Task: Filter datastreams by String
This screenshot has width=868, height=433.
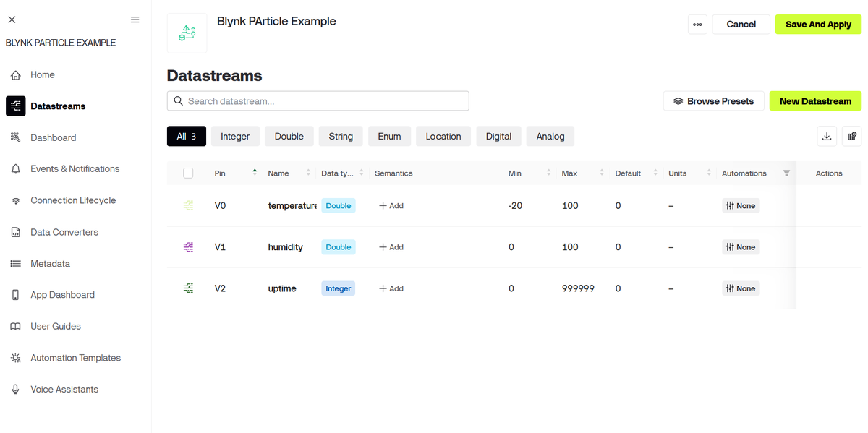Action: (x=341, y=137)
